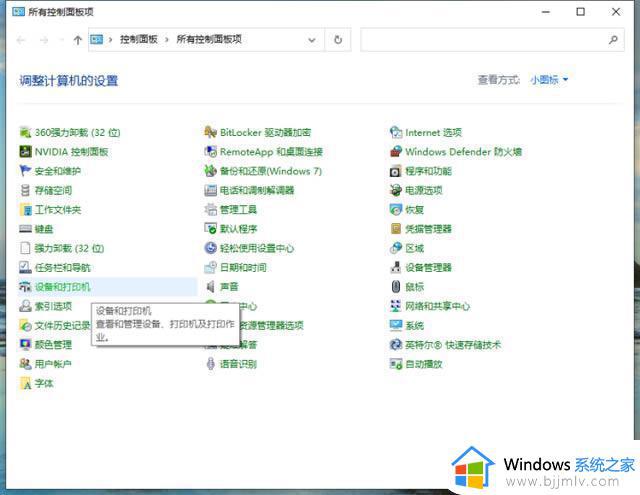
Task: Click the 索引选项 icon
Action: click(25, 306)
